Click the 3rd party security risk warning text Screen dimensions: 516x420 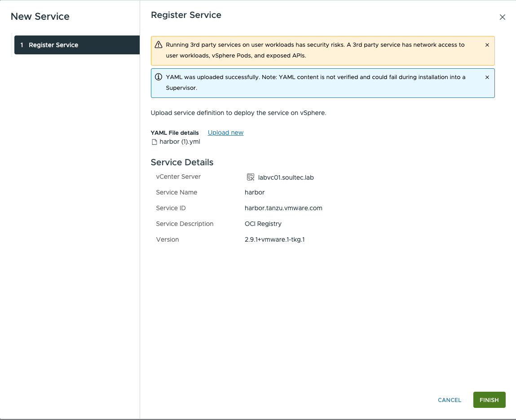[x=315, y=50]
